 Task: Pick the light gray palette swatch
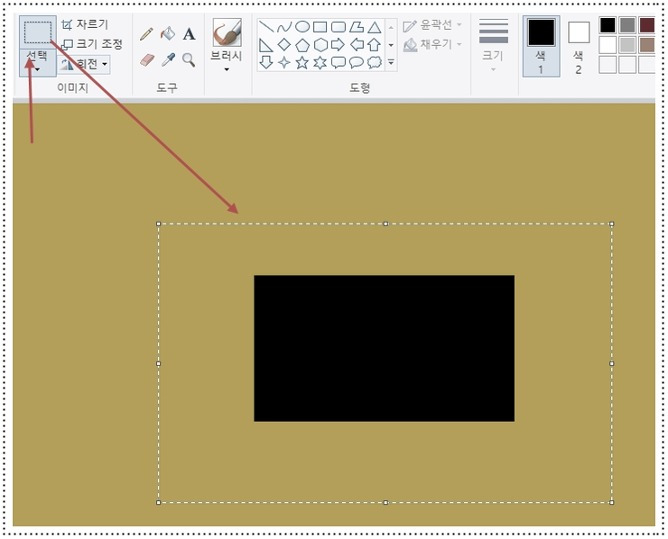[x=628, y=44]
